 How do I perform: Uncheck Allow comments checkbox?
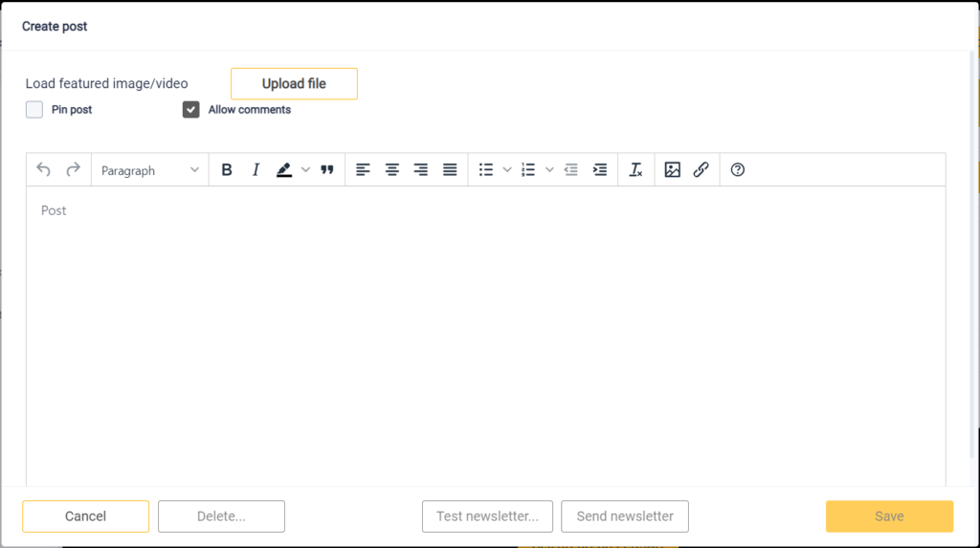[x=190, y=109]
